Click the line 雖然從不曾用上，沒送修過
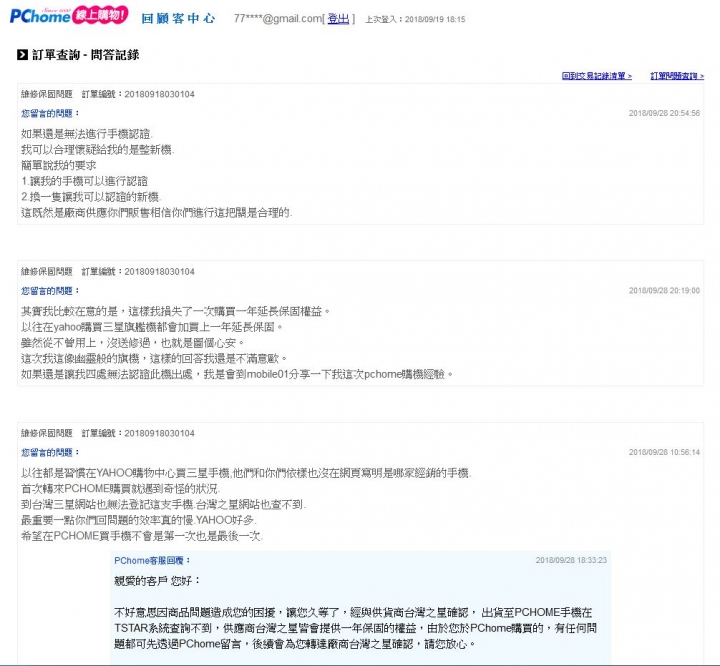The width and height of the screenshot is (720, 666). coord(133,343)
